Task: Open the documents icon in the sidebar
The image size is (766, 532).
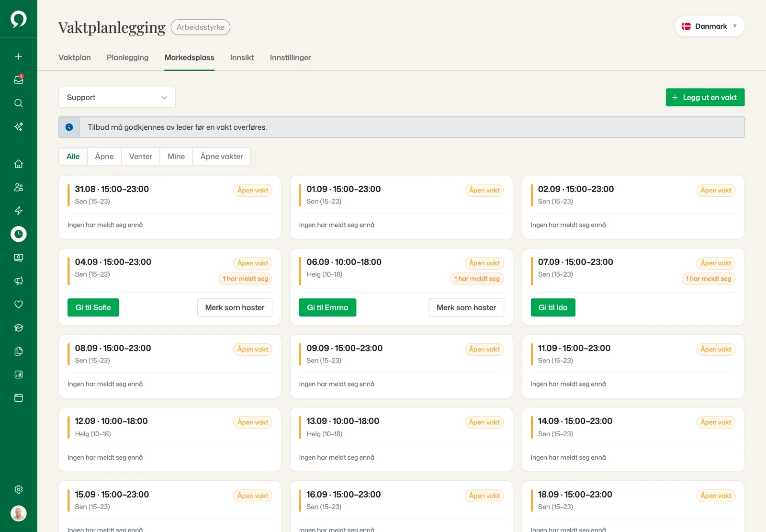Action: click(19, 351)
